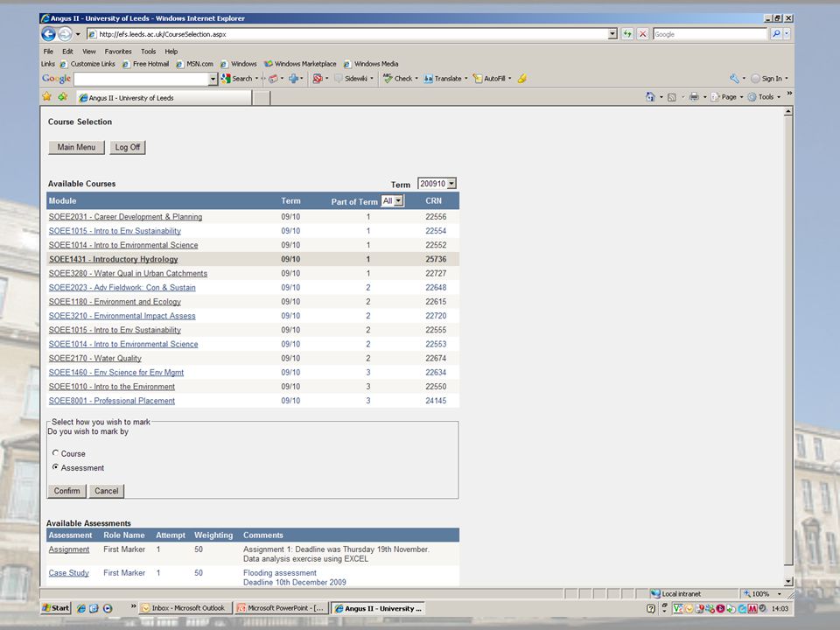Click the Add to Favorites star-plus icon
Screen dimensions: 840x630
(63, 97)
